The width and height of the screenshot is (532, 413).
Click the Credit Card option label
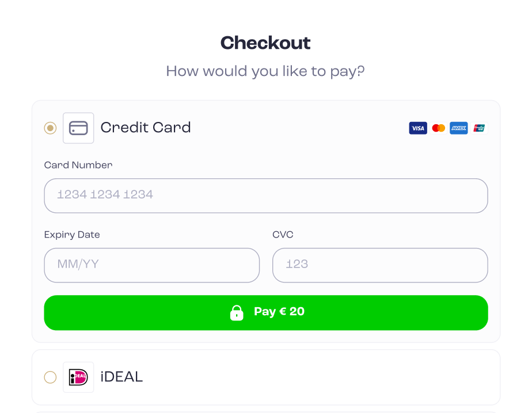(146, 128)
